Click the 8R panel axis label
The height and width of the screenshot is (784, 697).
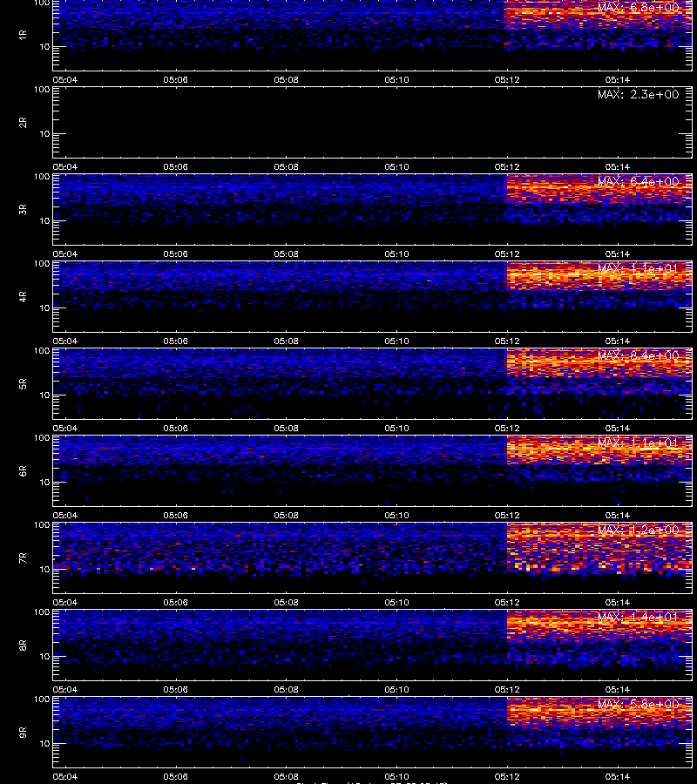click(23, 645)
